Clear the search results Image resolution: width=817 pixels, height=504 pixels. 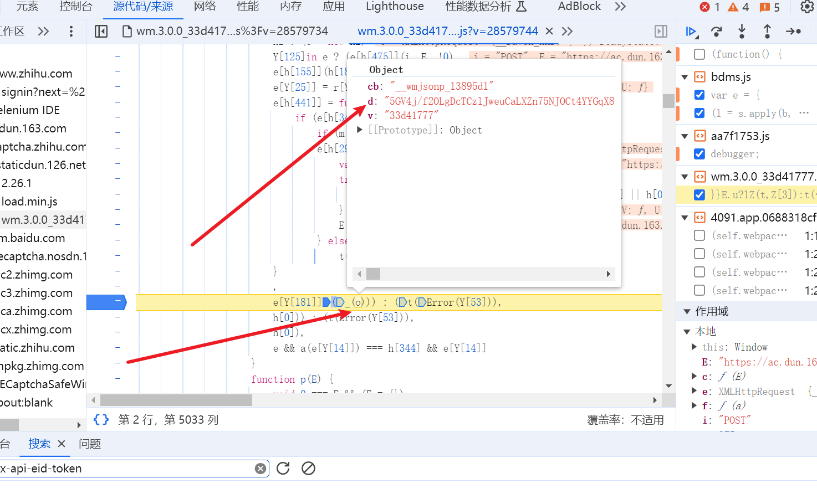click(309, 469)
